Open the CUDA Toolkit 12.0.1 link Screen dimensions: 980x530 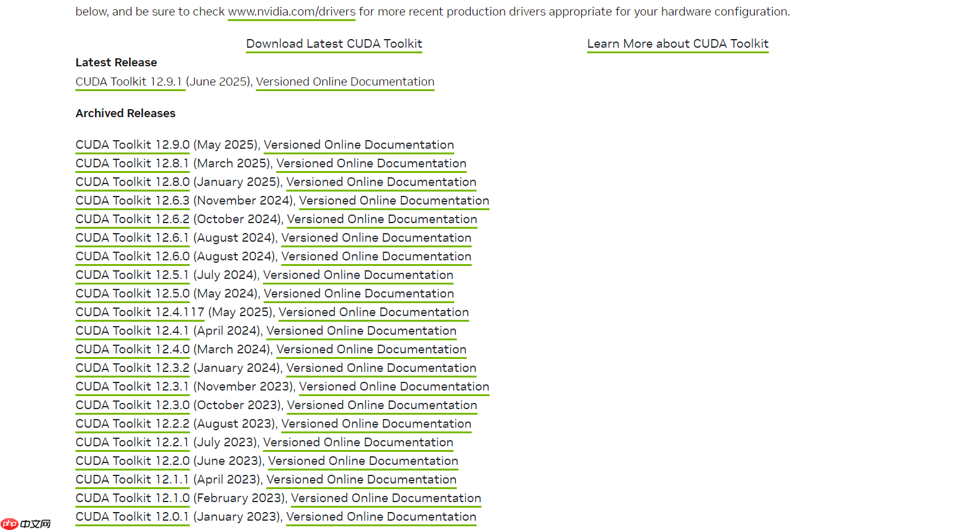tap(132, 517)
